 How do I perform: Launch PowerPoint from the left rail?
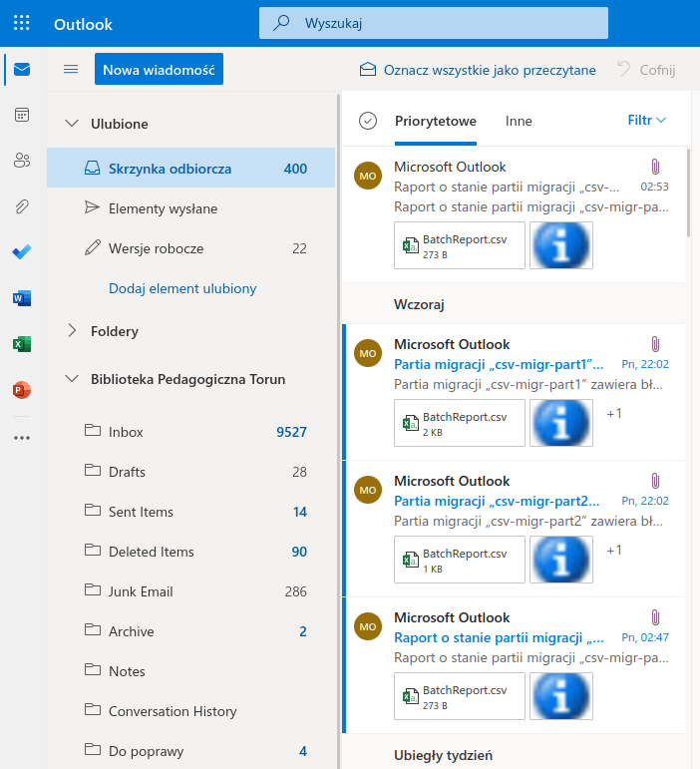click(x=22, y=390)
